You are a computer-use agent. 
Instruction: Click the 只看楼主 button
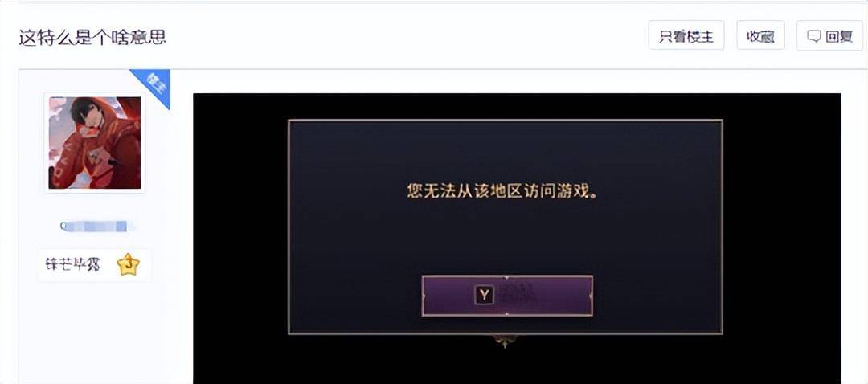point(686,35)
